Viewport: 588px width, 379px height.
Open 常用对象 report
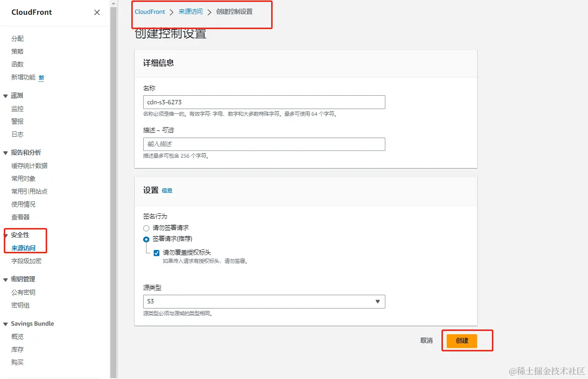pyautogui.click(x=24, y=179)
